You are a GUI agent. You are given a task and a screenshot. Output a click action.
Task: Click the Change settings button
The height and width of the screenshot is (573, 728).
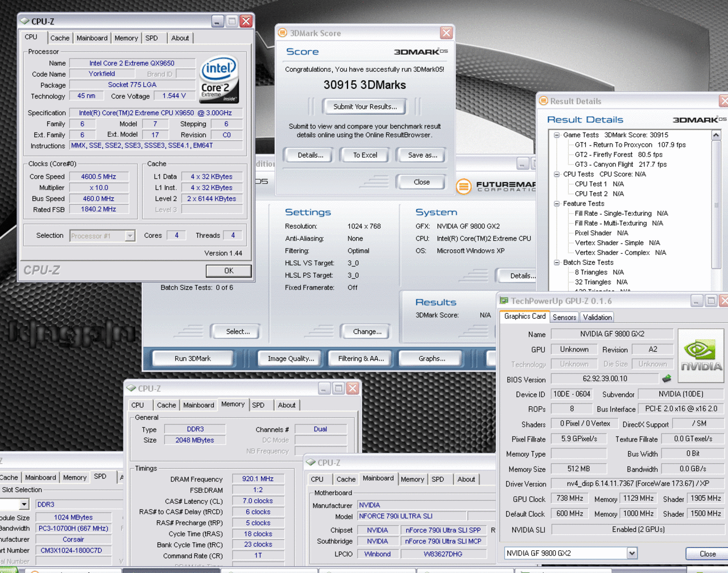(367, 332)
